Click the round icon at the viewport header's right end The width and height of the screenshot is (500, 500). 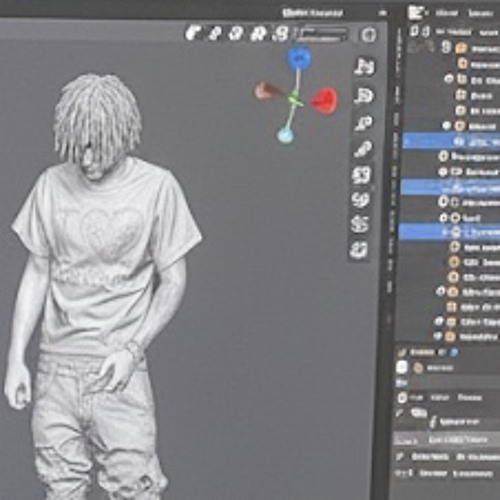(368, 35)
